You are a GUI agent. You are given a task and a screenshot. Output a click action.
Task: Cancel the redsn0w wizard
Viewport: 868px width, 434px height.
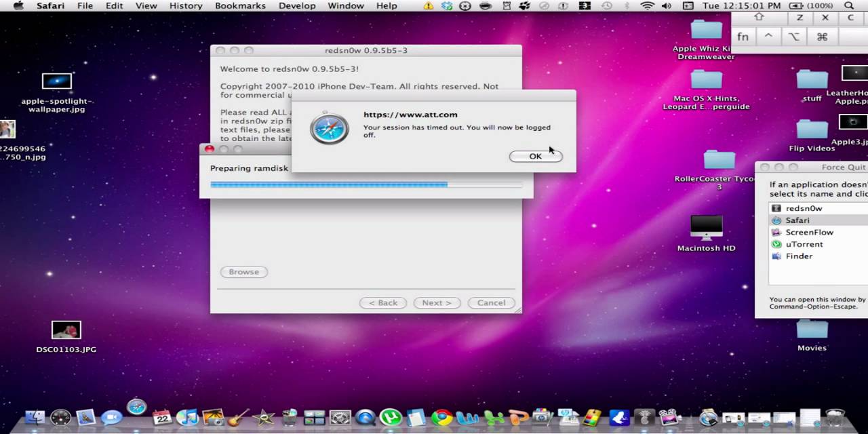coord(491,303)
